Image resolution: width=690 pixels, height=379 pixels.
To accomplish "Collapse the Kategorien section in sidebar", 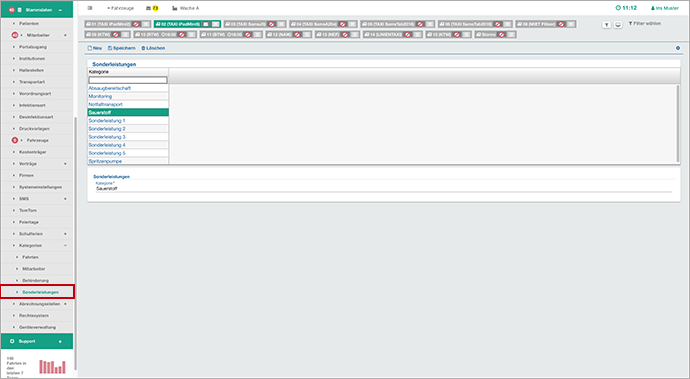I will pyautogui.click(x=66, y=246).
